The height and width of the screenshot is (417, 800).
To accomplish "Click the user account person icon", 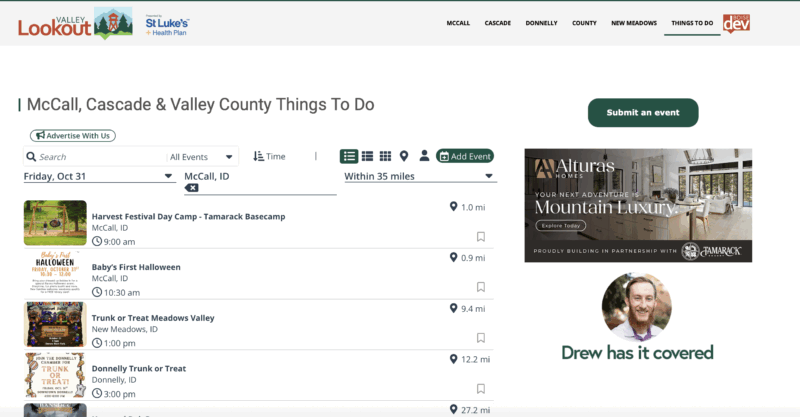I will (424, 156).
